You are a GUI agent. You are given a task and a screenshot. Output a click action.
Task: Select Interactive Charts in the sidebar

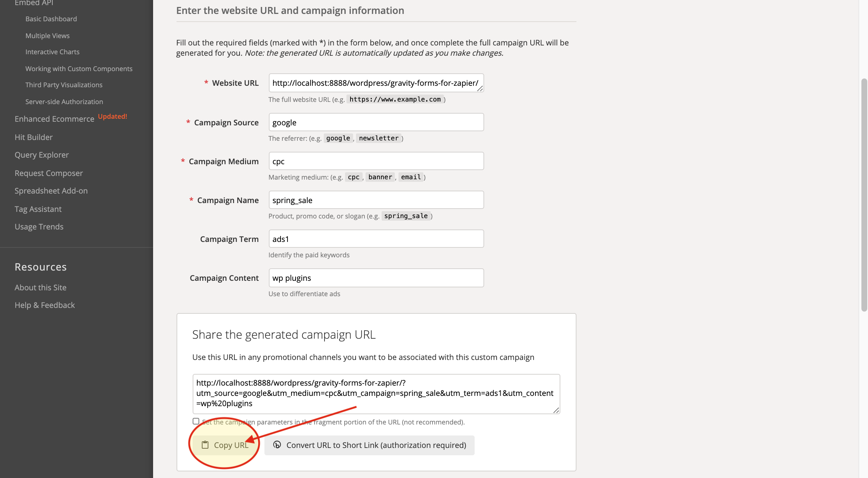point(52,52)
